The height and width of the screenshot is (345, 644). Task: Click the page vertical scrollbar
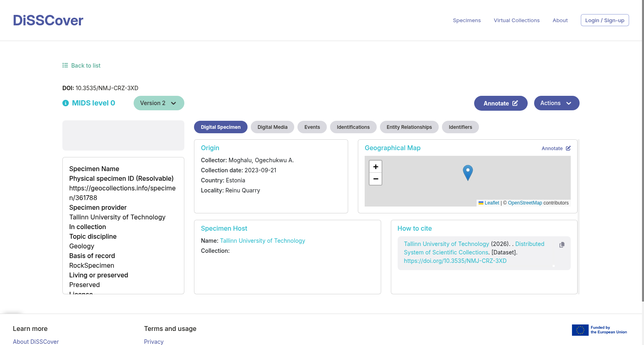643,151
